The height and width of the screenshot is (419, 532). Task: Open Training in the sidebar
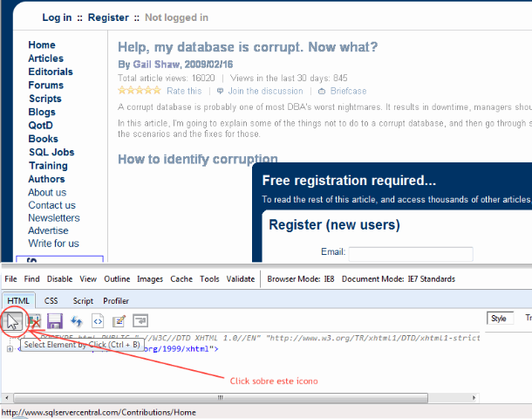[x=48, y=165]
